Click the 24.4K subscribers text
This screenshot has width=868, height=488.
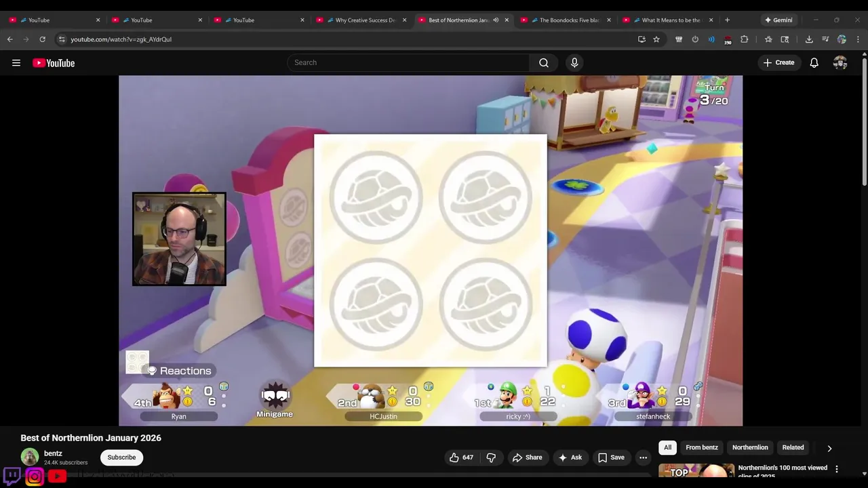pyautogui.click(x=66, y=463)
